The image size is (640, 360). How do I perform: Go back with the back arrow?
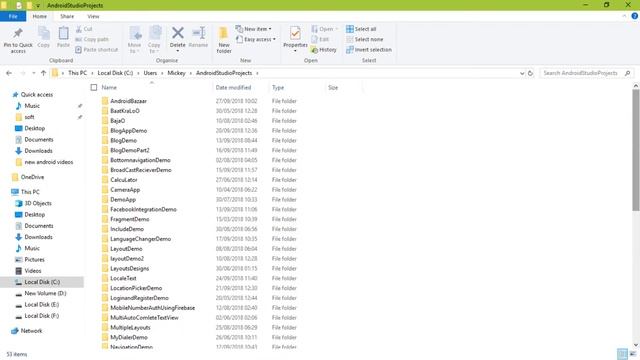coord(9,73)
